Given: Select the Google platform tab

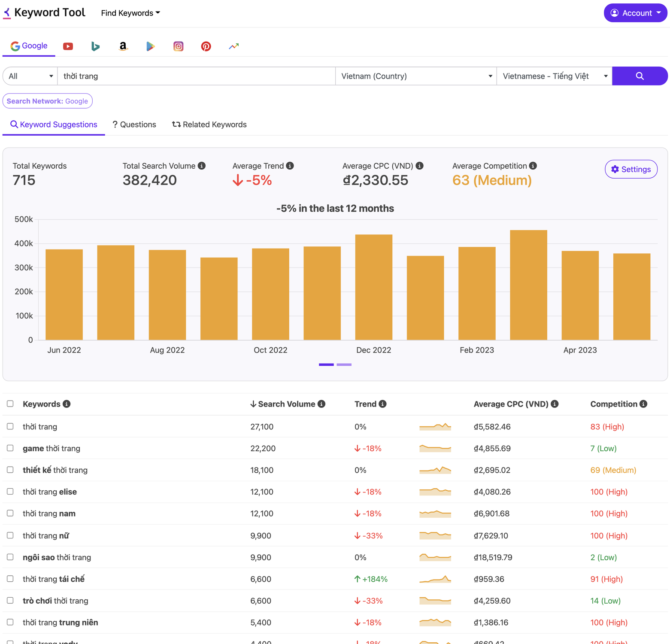Looking at the screenshot, I should pos(29,46).
